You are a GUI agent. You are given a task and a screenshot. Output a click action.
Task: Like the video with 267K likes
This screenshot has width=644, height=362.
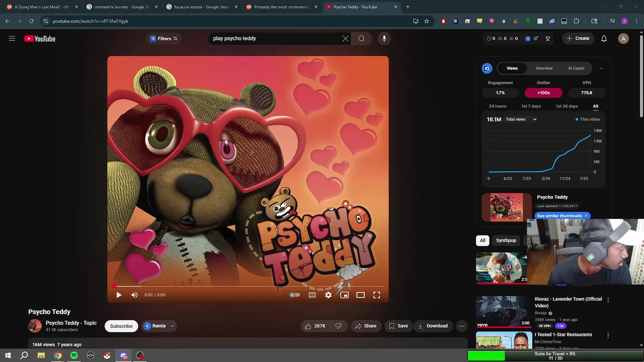[x=315, y=326]
